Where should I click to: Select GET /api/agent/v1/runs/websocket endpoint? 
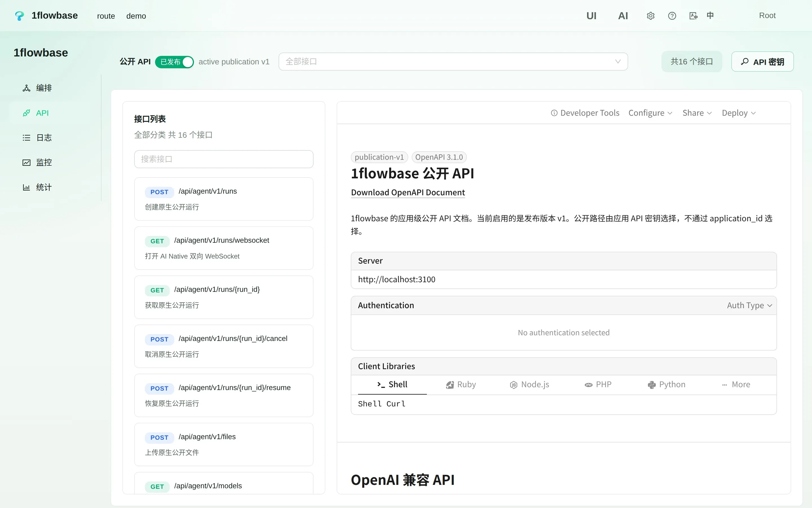(224, 248)
